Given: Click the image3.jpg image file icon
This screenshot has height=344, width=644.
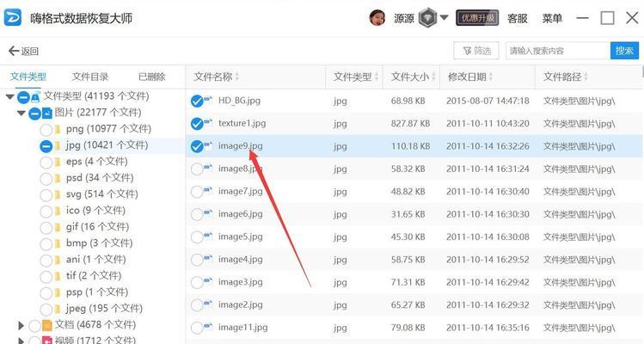Looking at the screenshot, I should coord(208,281).
